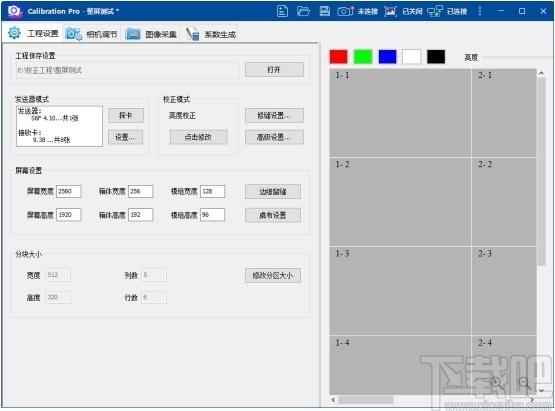Image resolution: width=555 pixels, height=411 pixels.
Task: Select the green color swatch
Action: click(363, 57)
